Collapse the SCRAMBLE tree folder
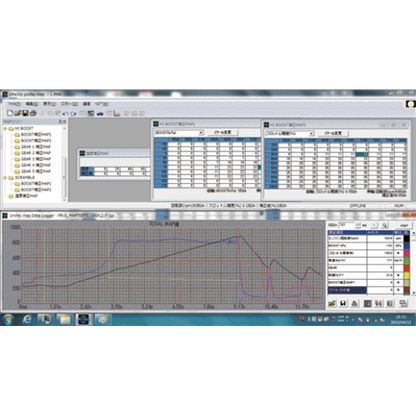Image resolution: width=416 pixels, height=416 pixels. pyautogui.click(x=5, y=177)
